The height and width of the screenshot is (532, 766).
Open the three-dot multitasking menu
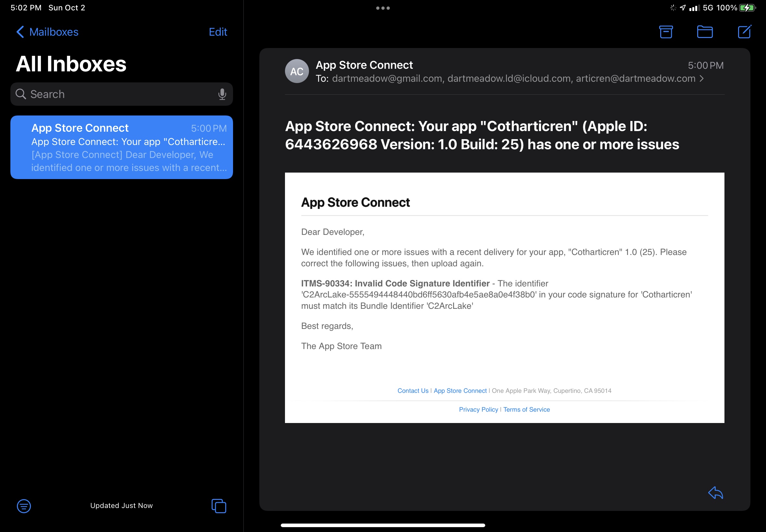(x=383, y=8)
